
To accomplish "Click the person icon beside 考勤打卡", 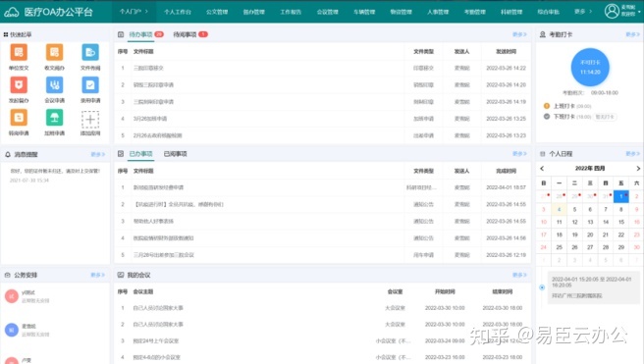I will 543,34.
